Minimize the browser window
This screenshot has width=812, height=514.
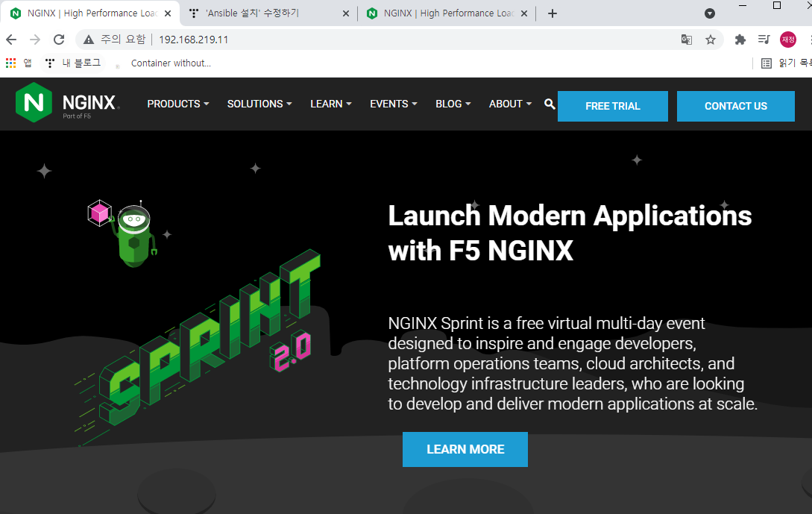[743, 5]
